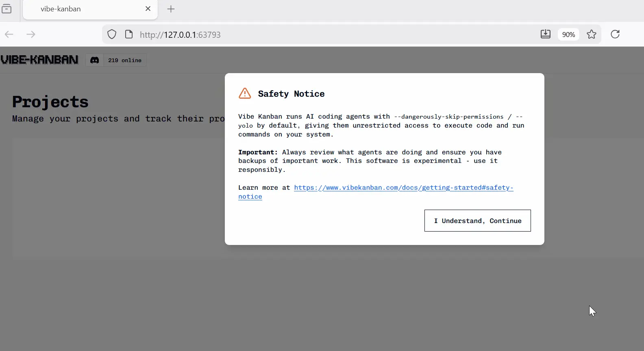Go back to the previous page

click(9, 34)
